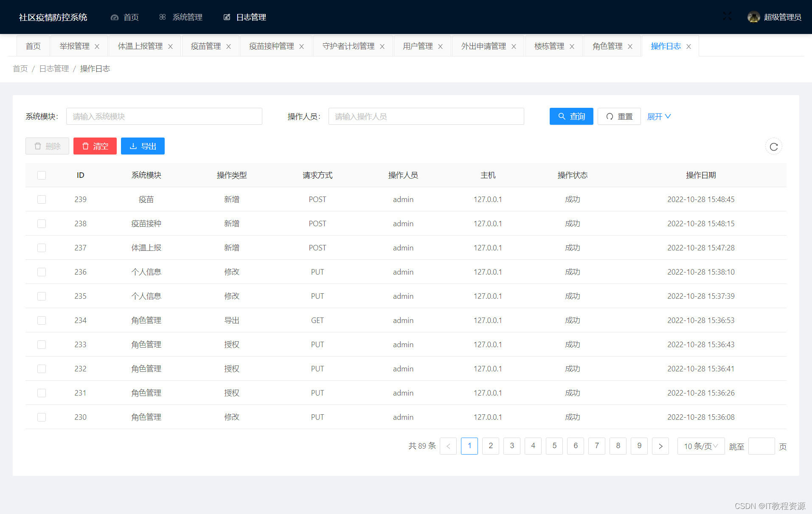Click the red 清空 clear button
Viewport: 812px width, 514px height.
(x=95, y=146)
